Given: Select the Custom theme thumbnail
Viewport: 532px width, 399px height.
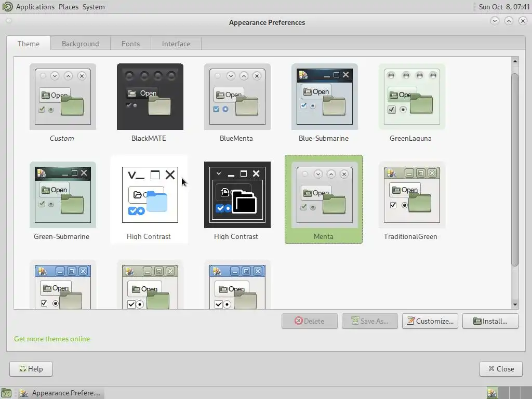Looking at the screenshot, I should pos(63,97).
